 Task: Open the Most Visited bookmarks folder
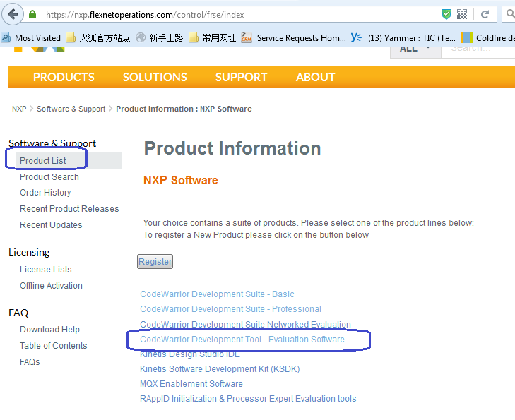pos(31,37)
